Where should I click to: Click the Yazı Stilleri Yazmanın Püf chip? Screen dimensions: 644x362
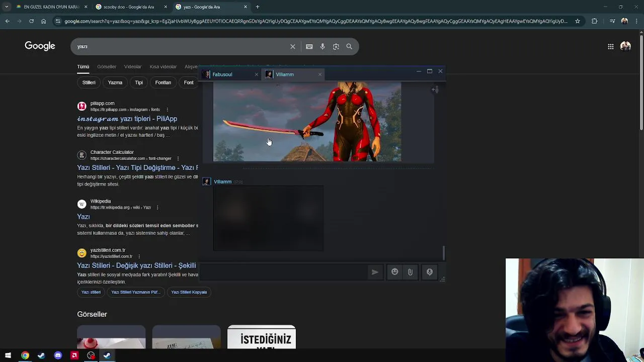point(135,292)
